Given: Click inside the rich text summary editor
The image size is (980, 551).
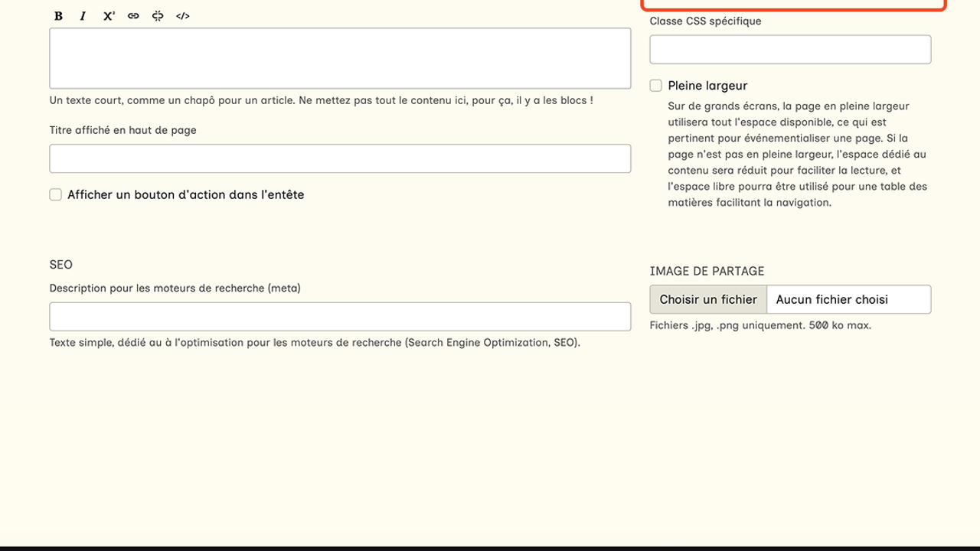Looking at the screenshot, I should click(x=340, y=58).
